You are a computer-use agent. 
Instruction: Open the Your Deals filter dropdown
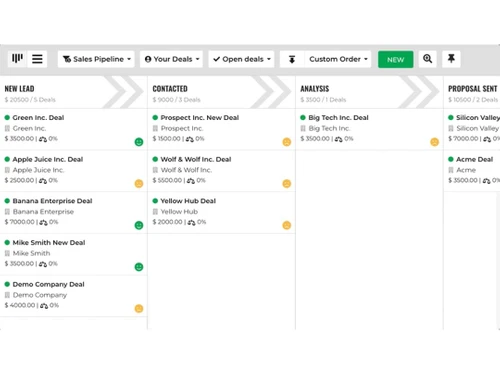171,59
